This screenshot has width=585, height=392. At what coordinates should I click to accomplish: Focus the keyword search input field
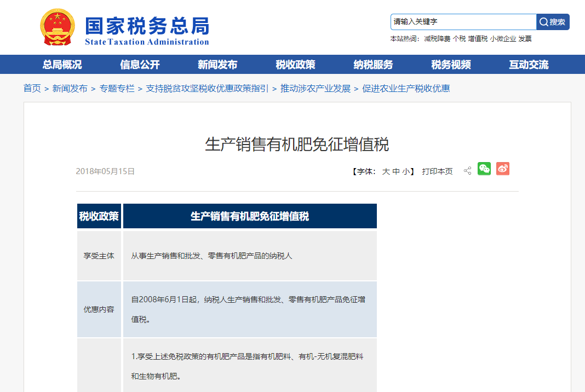(x=463, y=22)
